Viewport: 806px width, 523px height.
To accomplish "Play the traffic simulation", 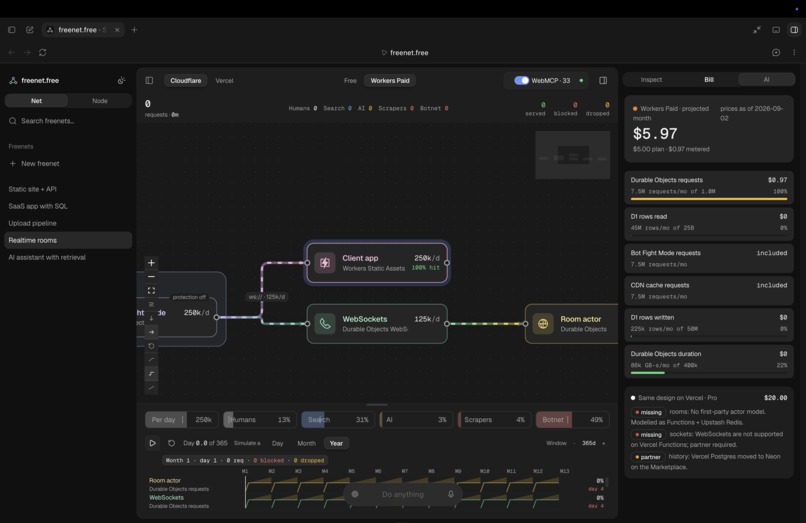I will pos(152,443).
